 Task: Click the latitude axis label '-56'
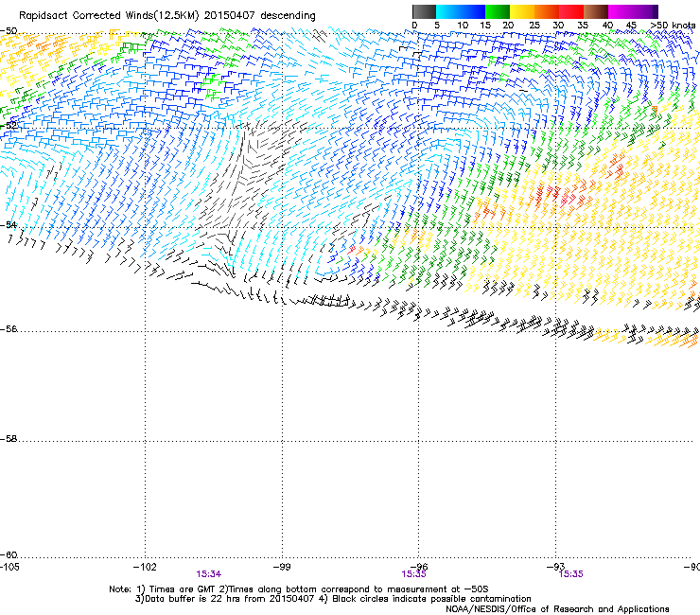pyautogui.click(x=9, y=329)
